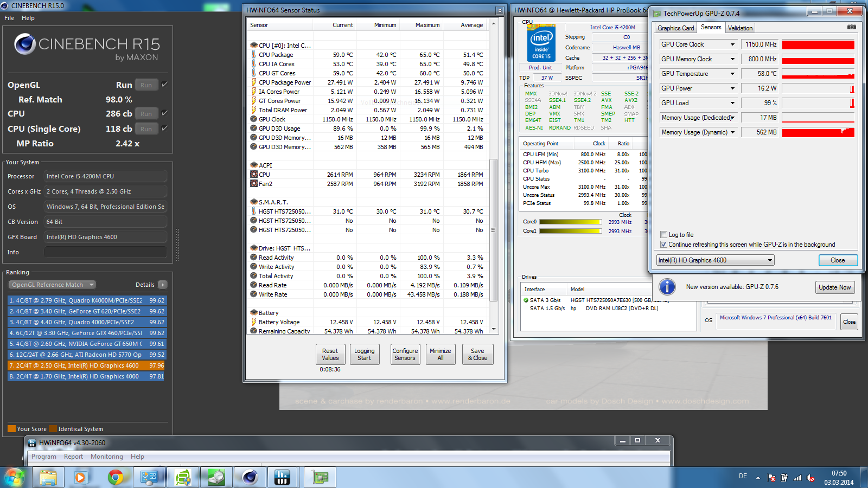The image size is (868, 488).
Task: Click the Update Now button in GPU-Z
Action: 835,287
